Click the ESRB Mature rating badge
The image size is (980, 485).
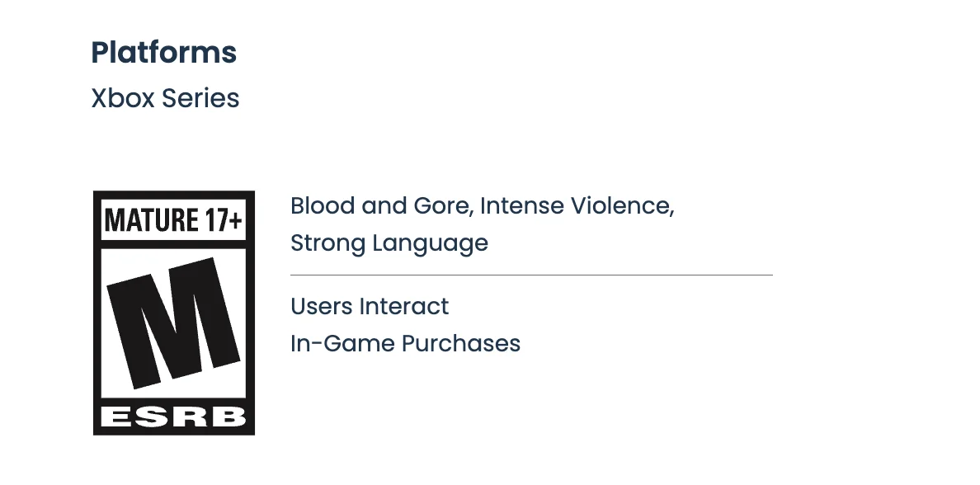click(x=173, y=313)
